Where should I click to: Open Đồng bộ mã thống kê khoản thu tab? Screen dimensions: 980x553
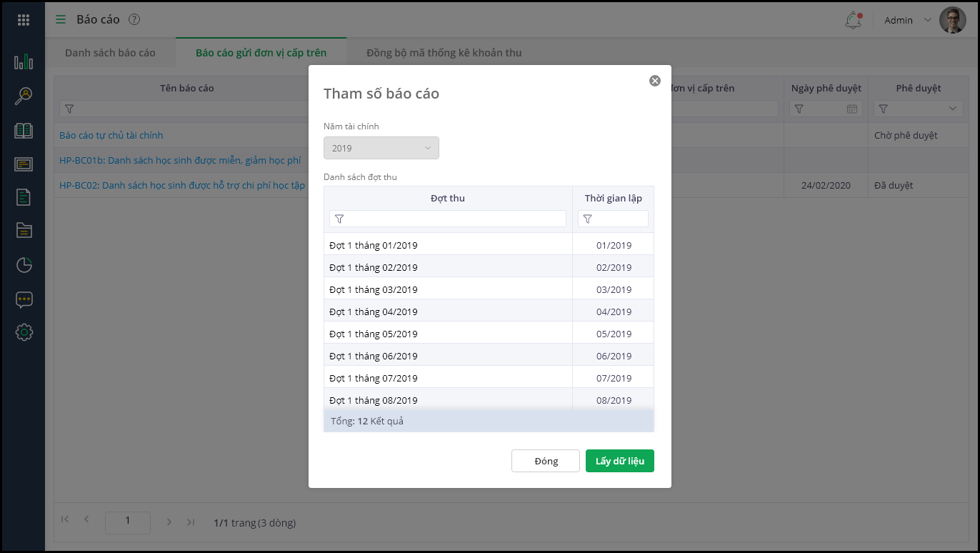click(444, 53)
